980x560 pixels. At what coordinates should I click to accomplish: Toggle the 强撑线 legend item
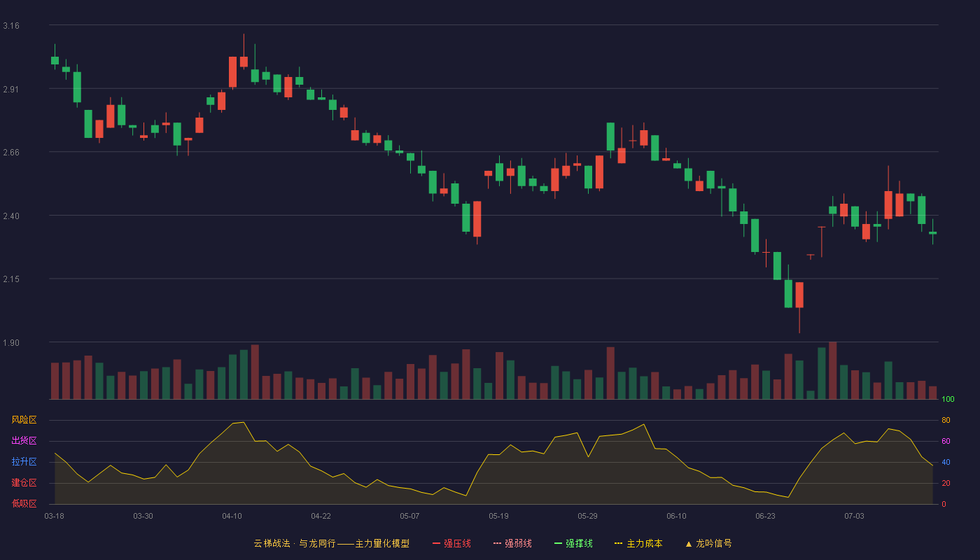[x=573, y=543]
